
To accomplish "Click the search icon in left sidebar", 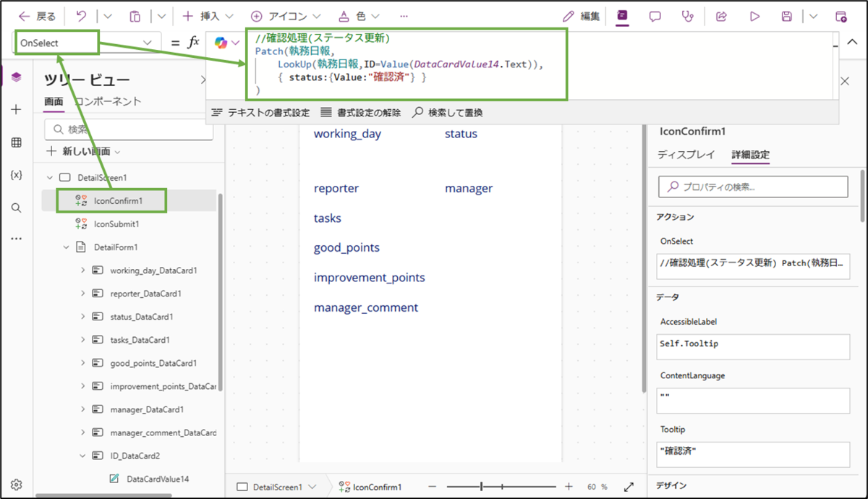I will pyautogui.click(x=16, y=208).
